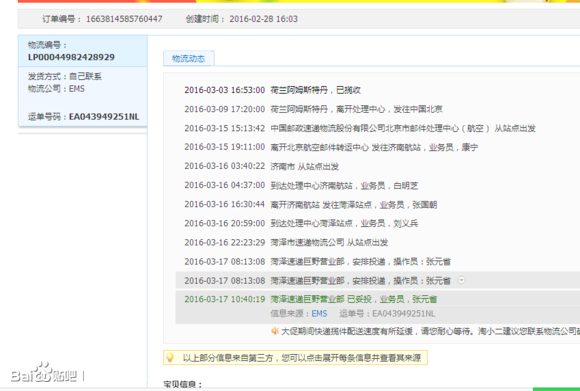Click the green 2016-03-17 10:40:19 delivered entry
The width and height of the screenshot is (580, 391).
click(311, 299)
